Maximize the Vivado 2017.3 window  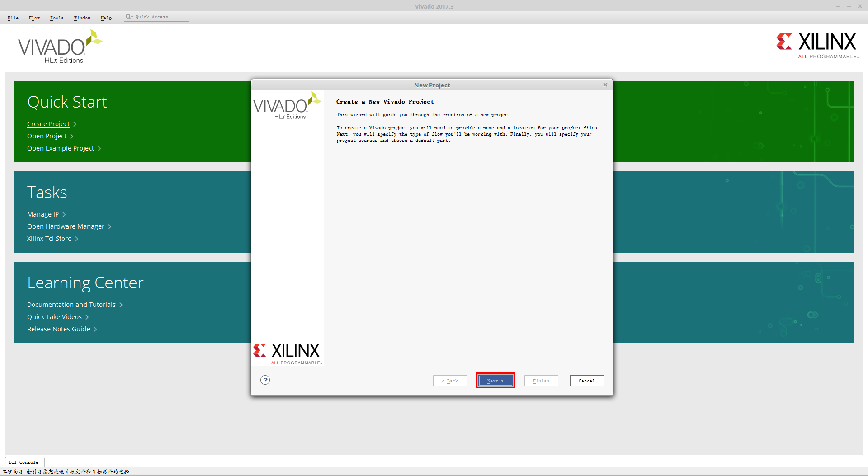pos(849,6)
